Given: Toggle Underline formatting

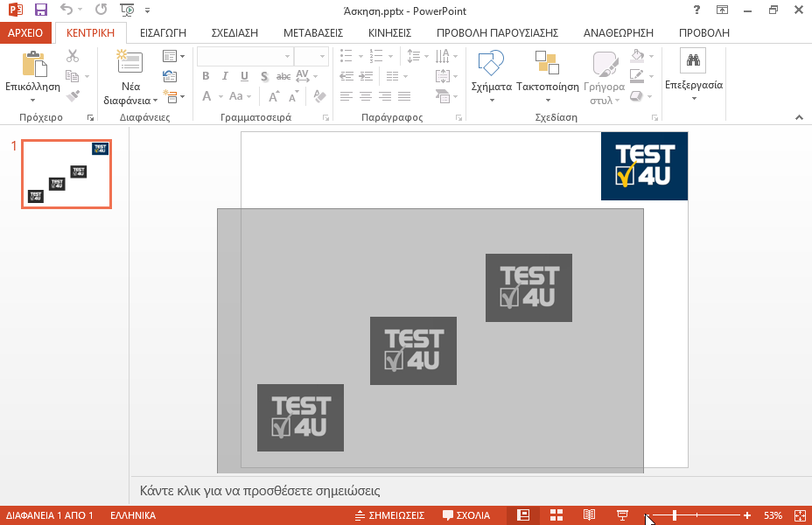Looking at the screenshot, I should (244, 76).
